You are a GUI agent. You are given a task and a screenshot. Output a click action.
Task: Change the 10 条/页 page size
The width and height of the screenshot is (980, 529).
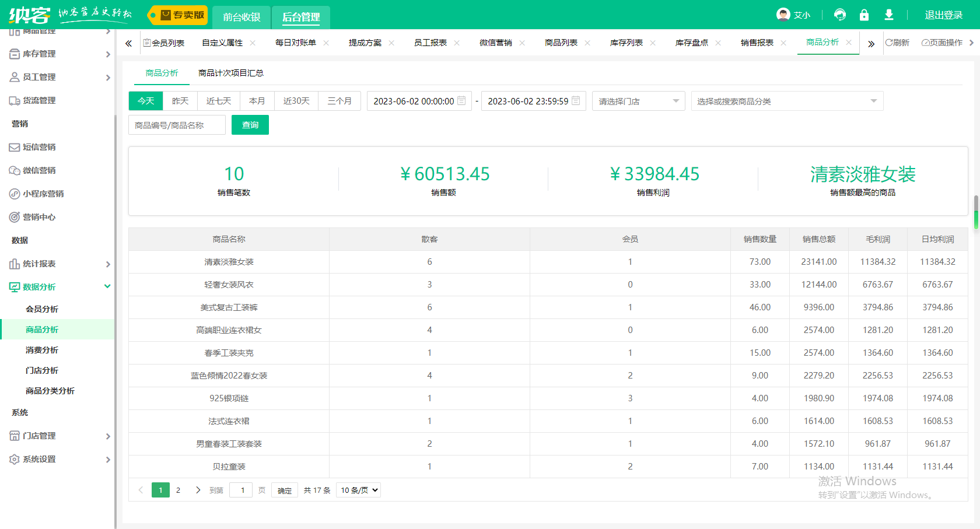pos(359,491)
